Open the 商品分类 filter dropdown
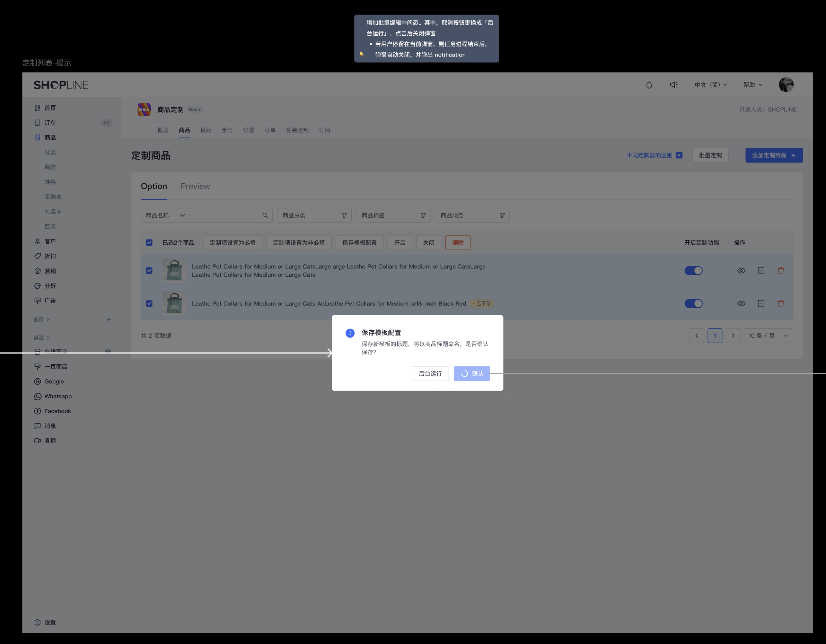 pyautogui.click(x=314, y=215)
